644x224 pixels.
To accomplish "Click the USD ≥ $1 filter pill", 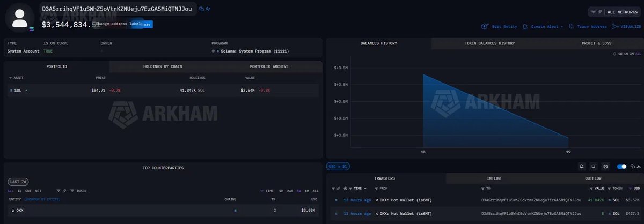I will point(339,166).
